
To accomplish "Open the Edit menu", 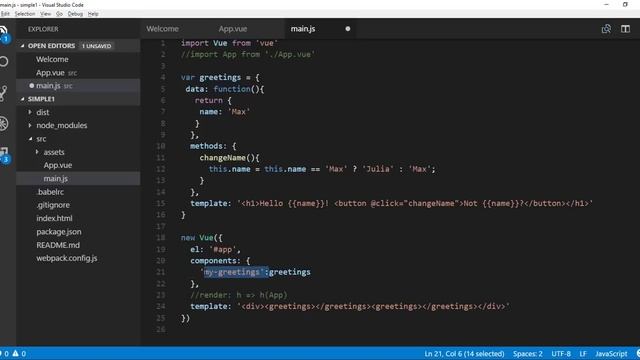I will [5, 14].
